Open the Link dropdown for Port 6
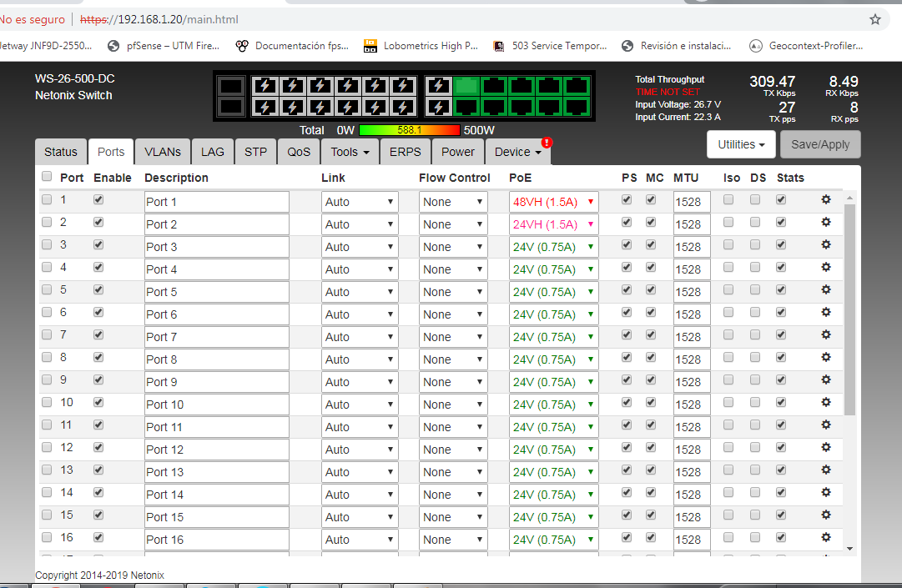Image resolution: width=902 pixels, height=588 pixels. (359, 314)
